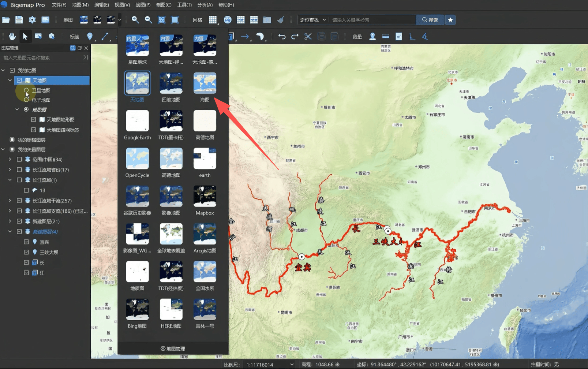Choose the 全国水系 map source
Viewport: 588px width, 369px height.
tap(205, 276)
